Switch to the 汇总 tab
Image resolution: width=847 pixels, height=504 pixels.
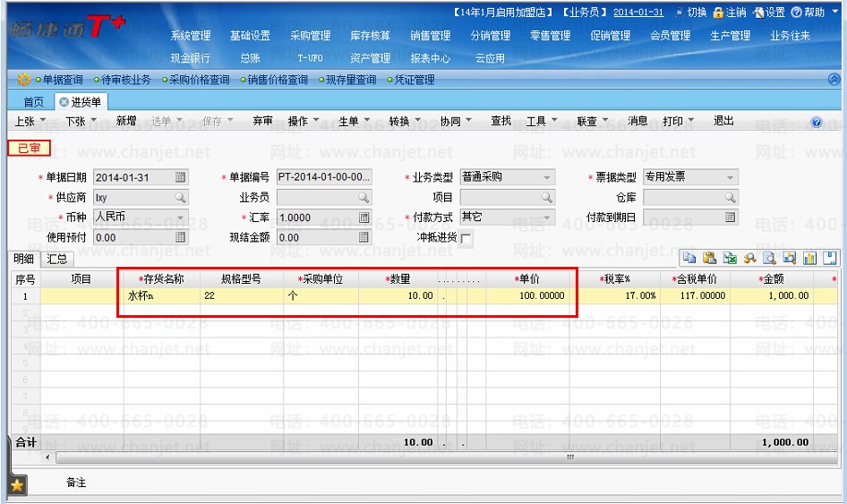point(56,259)
